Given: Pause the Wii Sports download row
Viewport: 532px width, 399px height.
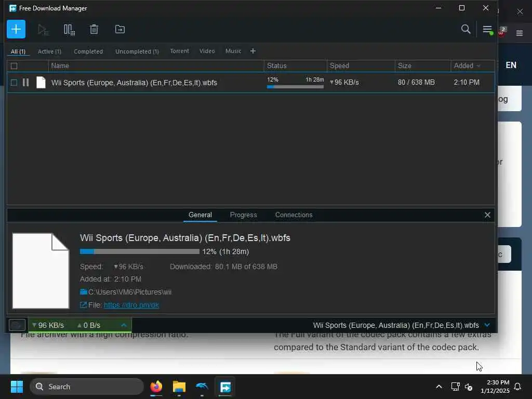Looking at the screenshot, I should (25, 83).
